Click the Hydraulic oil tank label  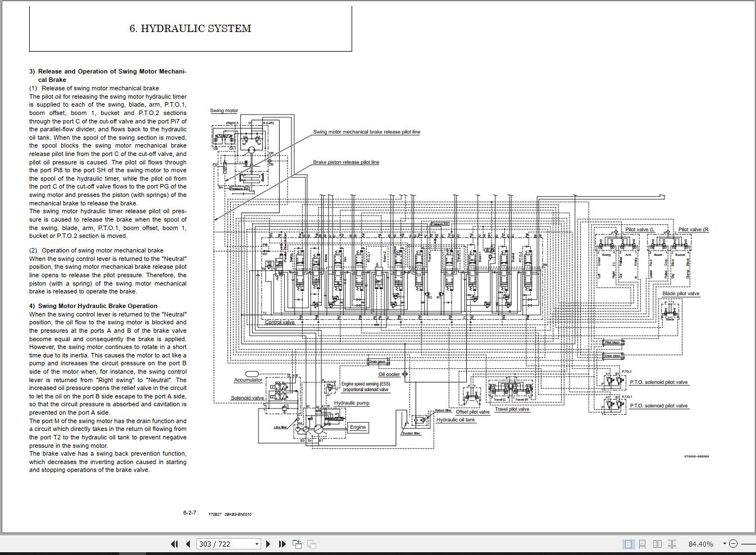tap(456, 420)
